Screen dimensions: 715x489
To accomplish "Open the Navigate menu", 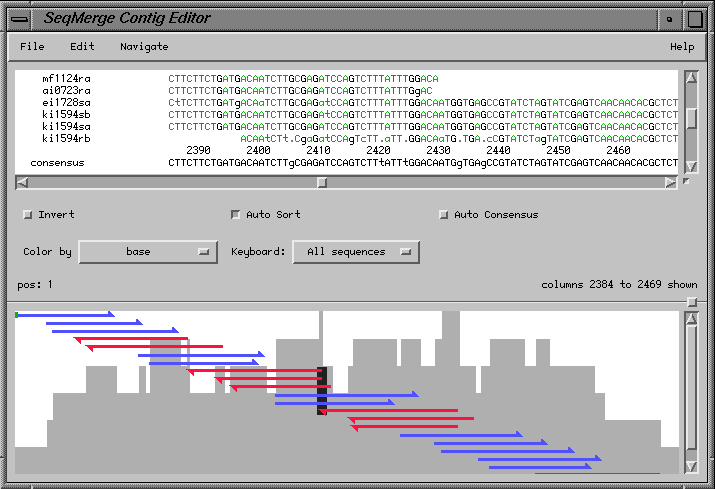I will [x=144, y=47].
